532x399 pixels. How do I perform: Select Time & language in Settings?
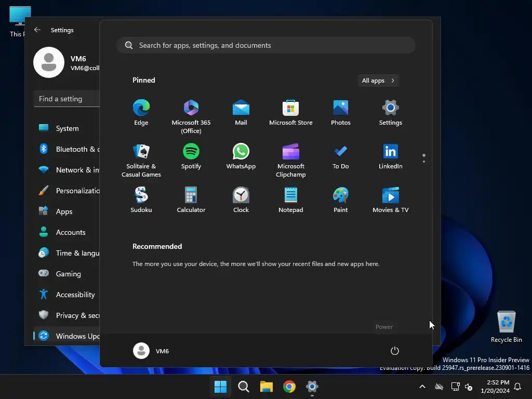tap(66, 253)
